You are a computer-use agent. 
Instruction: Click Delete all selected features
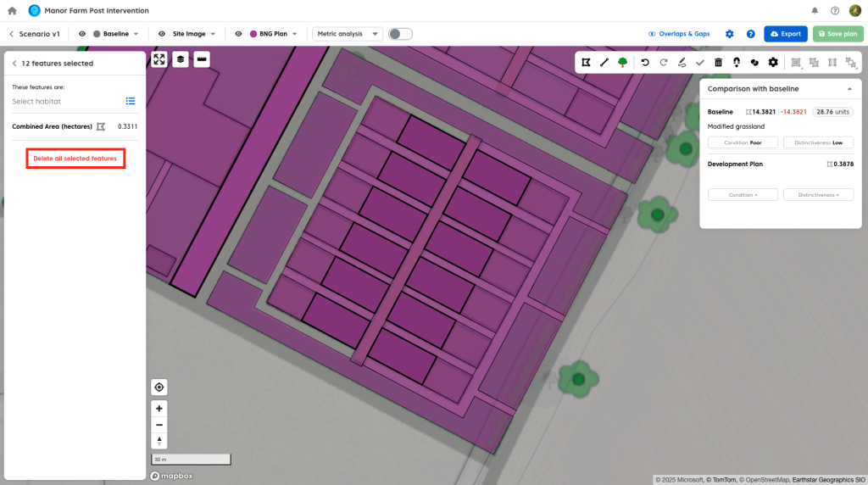click(x=75, y=159)
